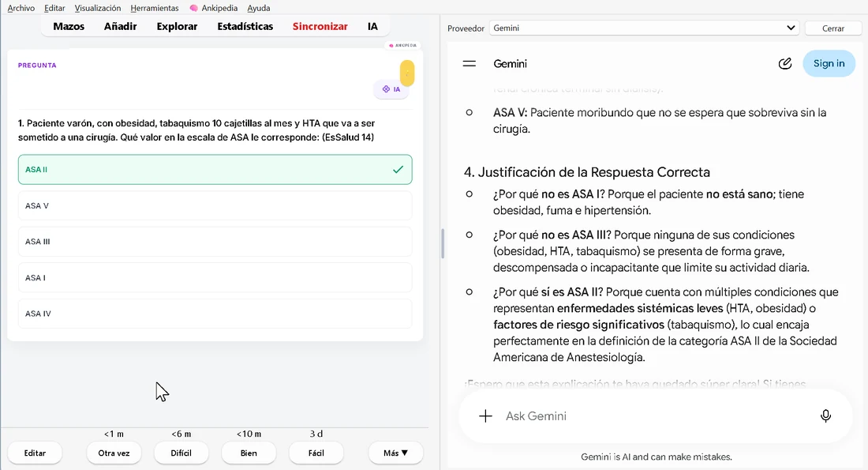Start a new Gemini chat
This screenshot has height=470, width=868.
pos(784,64)
